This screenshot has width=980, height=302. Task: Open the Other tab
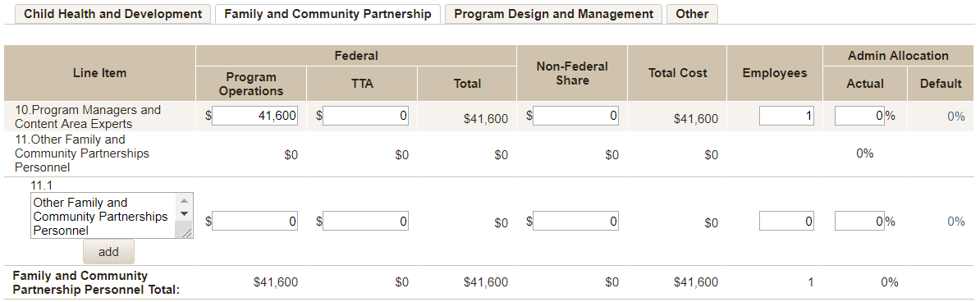coord(692,14)
